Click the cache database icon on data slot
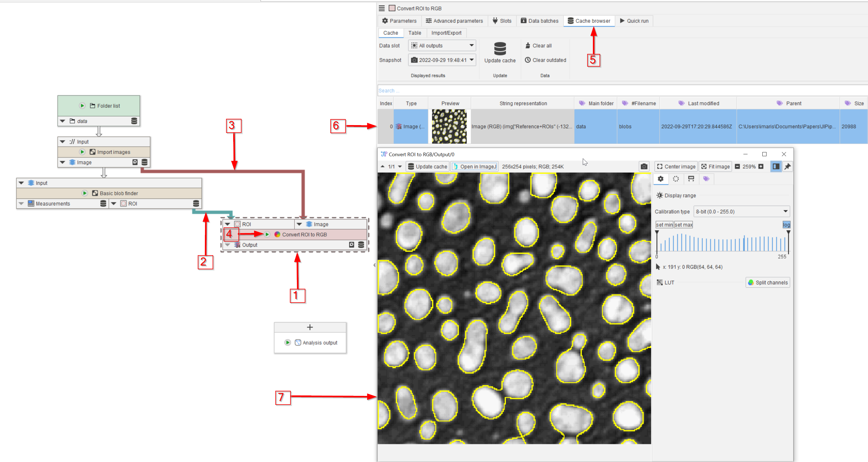868x462 pixels. [x=134, y=121]
